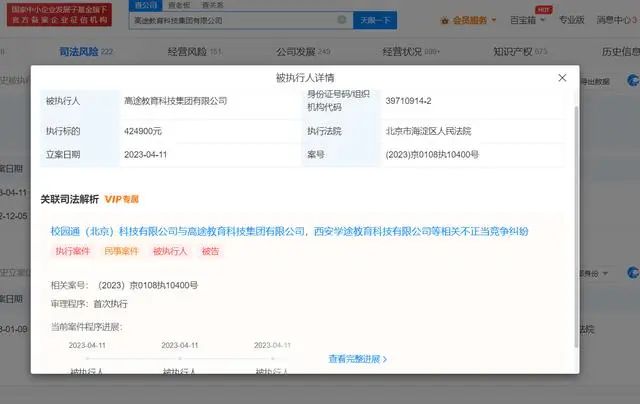Open the 历史信息 tab
This screenshot has height=404, width=640.
click(620, 52)
